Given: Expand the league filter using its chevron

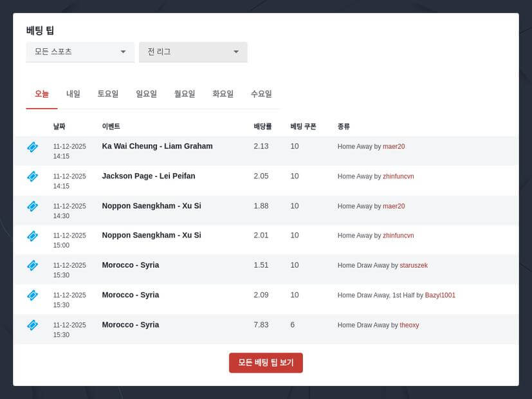Looking at the screenshot, I should (x=236, y=52).
